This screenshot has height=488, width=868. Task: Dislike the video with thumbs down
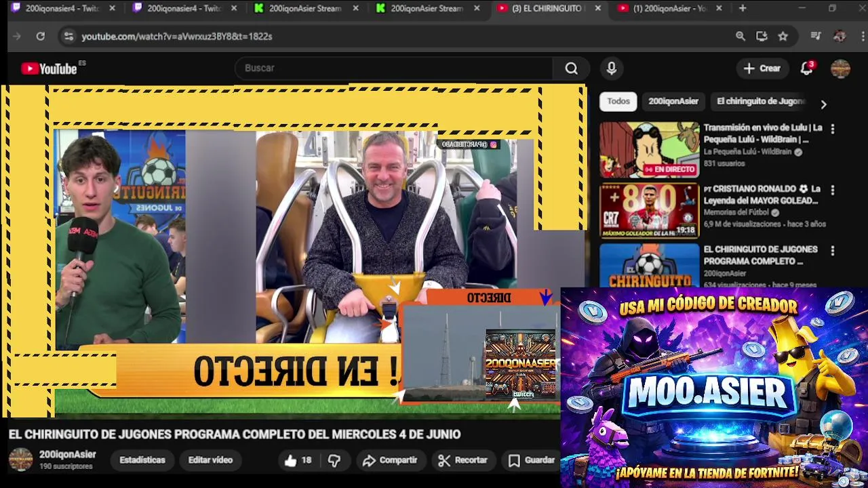[334, 461]
